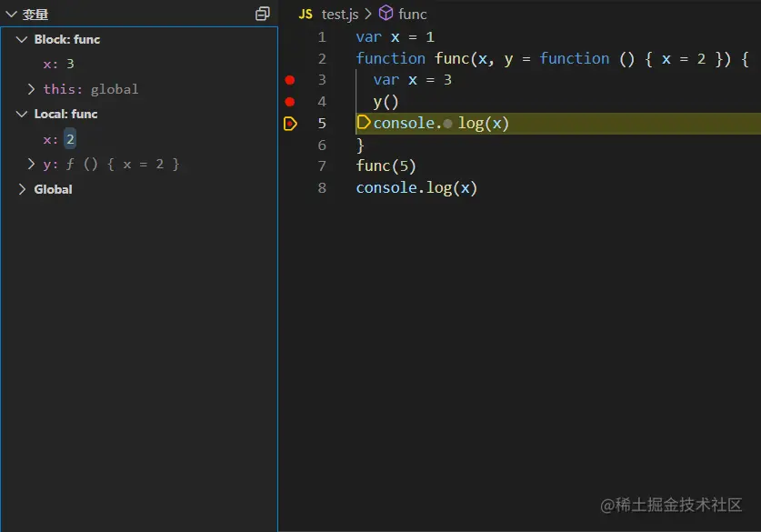The height and width of the screenshot is (532, 761).
Task: Click func in the breadcrumb path
Action: pos(413,14)
